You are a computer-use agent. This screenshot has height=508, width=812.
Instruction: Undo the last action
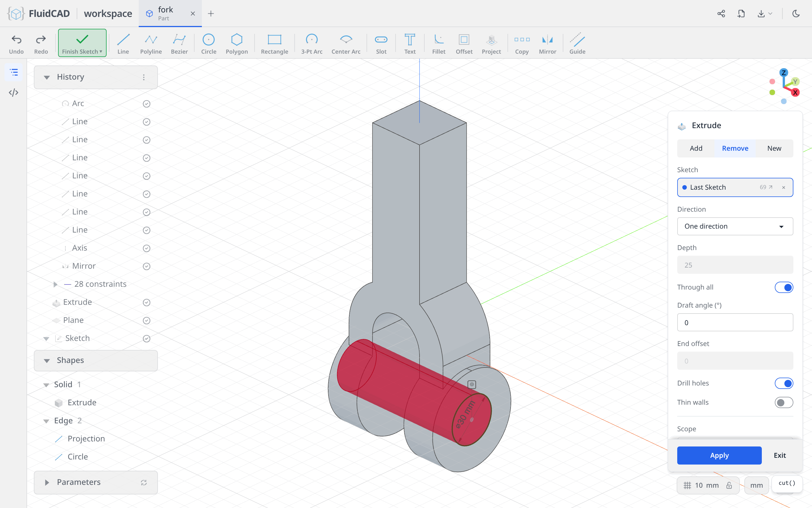16,44
